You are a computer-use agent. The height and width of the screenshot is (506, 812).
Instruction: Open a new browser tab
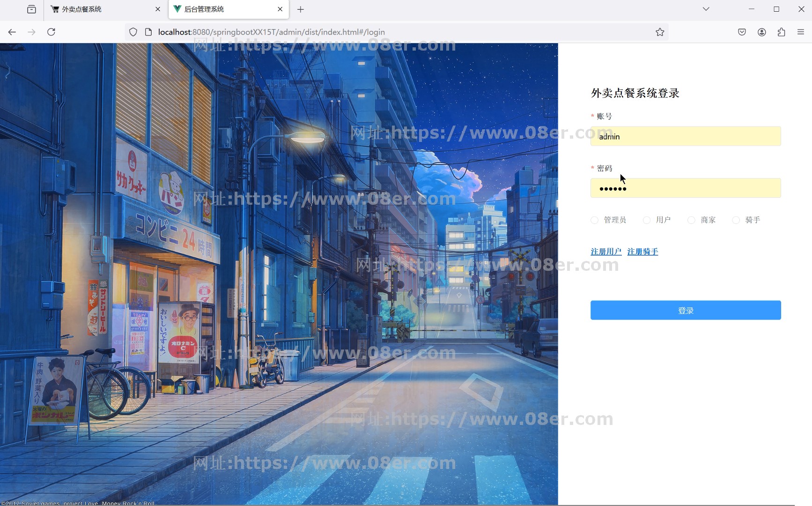[301, 9]
